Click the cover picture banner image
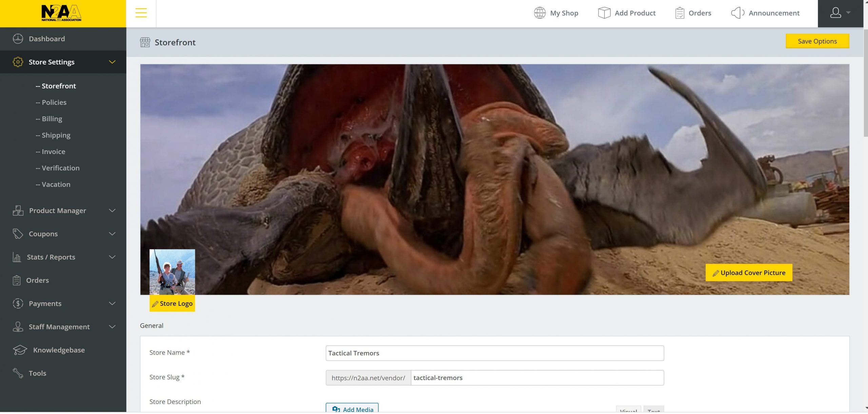The image size is (868, 414). (x=495, y=180)
